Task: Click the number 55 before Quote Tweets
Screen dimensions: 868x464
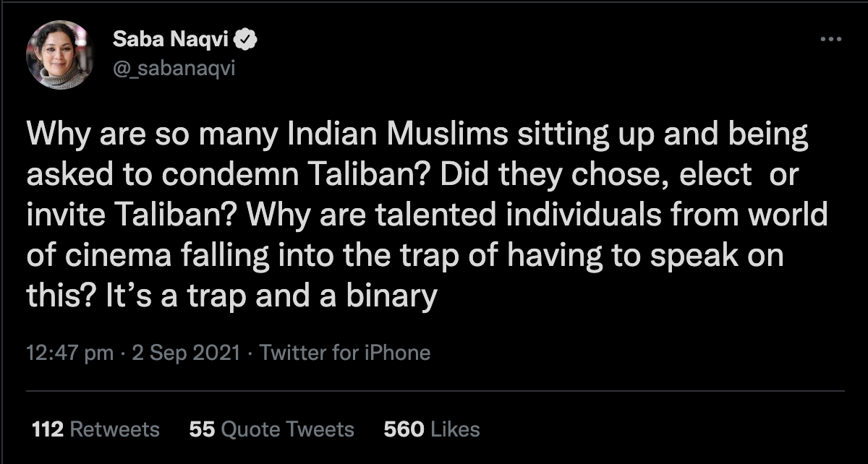Action: [x=202, y=429]
